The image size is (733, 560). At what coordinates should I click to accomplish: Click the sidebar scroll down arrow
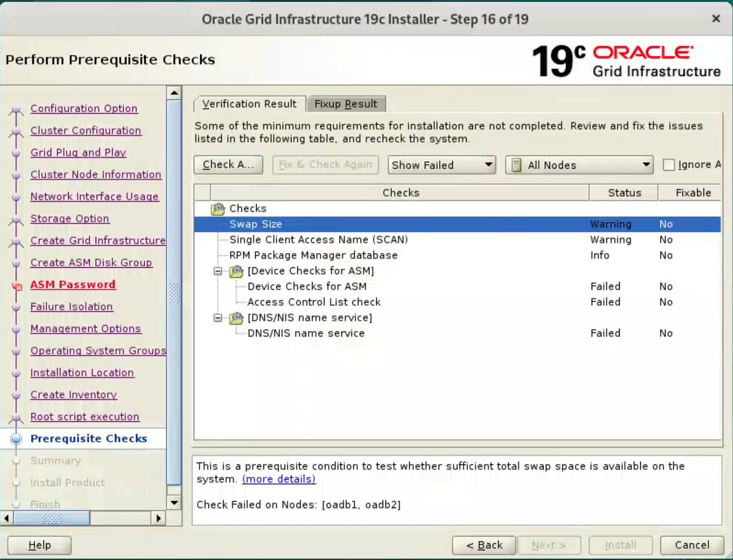(174, 503)
